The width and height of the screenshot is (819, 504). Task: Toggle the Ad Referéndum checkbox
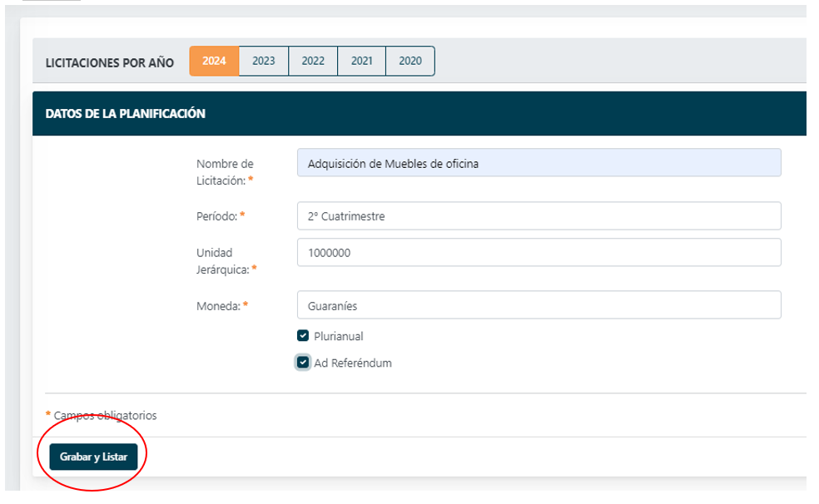[x=303, y=363]
